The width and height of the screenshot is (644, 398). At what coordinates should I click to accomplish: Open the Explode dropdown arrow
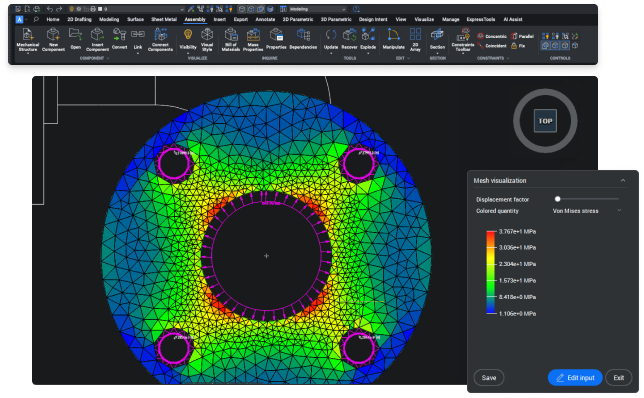[x=368, y=53]
